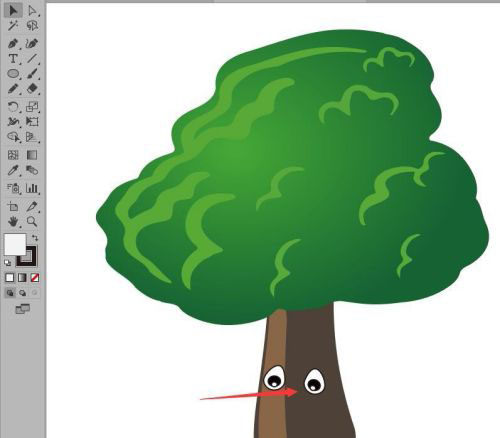This screenshot has width=500, height=438.
Task: Choose the Line Segment tool
Action: click(32, 59)
